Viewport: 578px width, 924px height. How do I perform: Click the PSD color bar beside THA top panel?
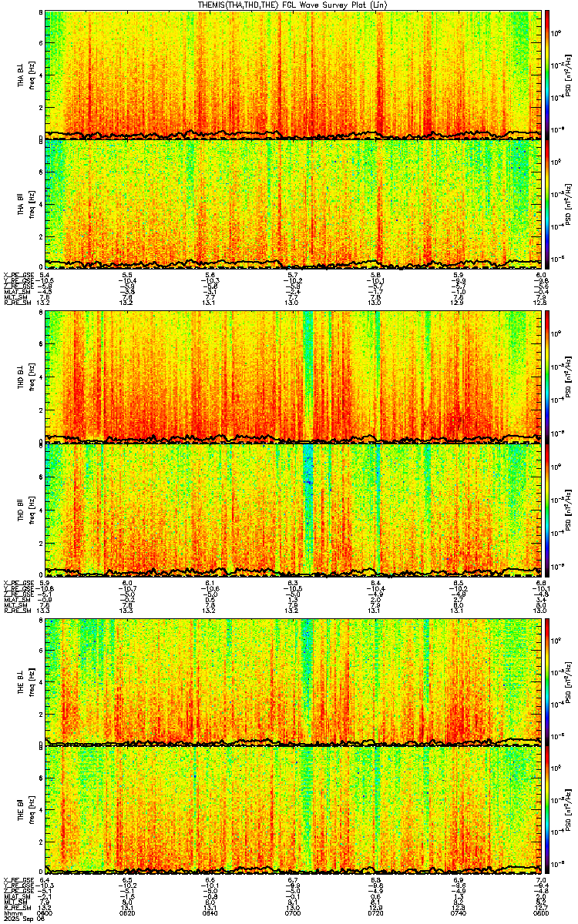click(546, 75)
